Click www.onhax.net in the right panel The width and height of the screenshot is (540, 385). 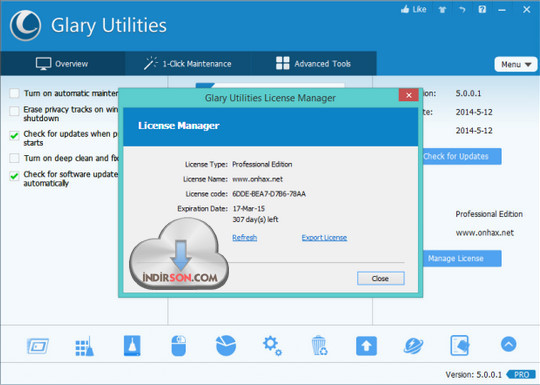tap(485, 232)
